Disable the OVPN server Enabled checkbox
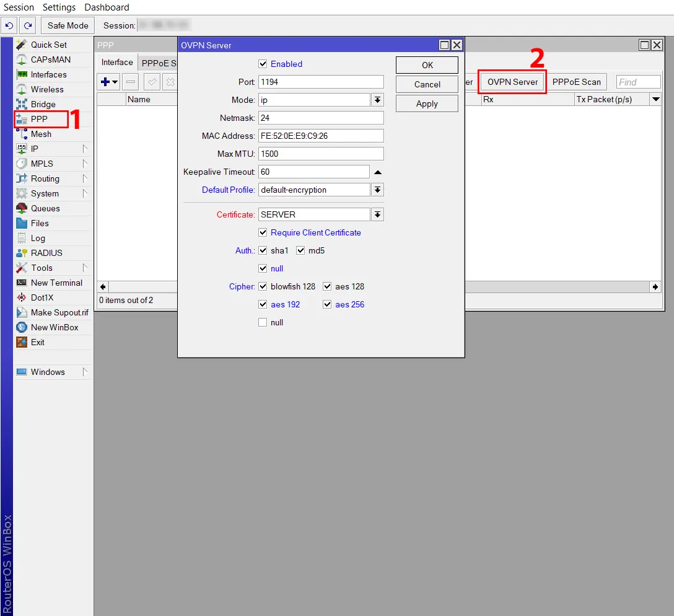 (x=263, y=64)
